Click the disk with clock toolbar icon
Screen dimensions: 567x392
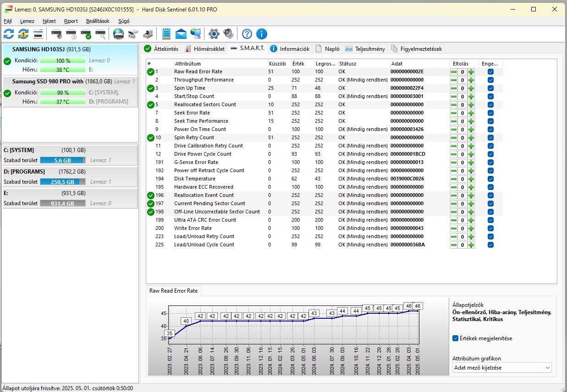coord(71,34)
